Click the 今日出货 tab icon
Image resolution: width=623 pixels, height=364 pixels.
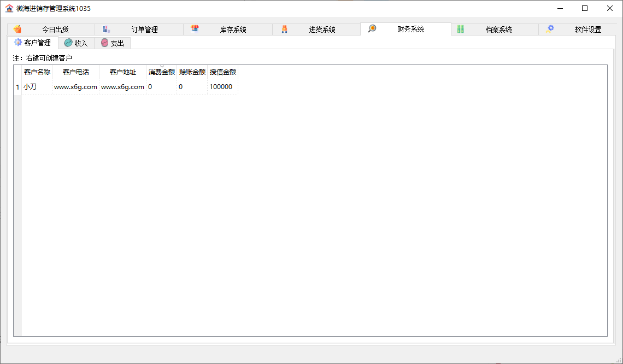point(17,30)
